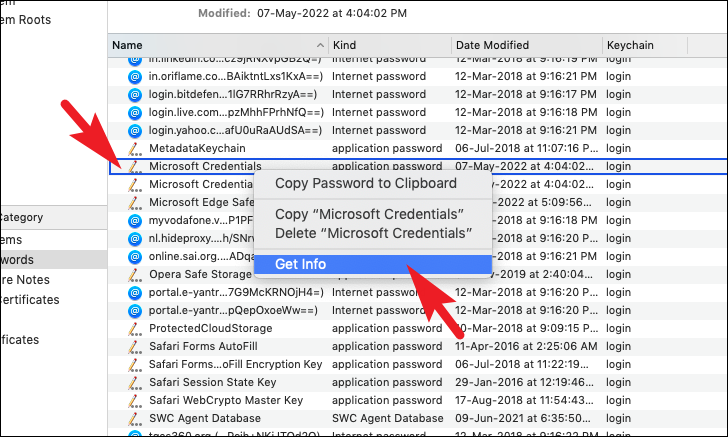Select the Safari Forms AutoFill item name
Screen dimensions: 728x437
(203, 346)
